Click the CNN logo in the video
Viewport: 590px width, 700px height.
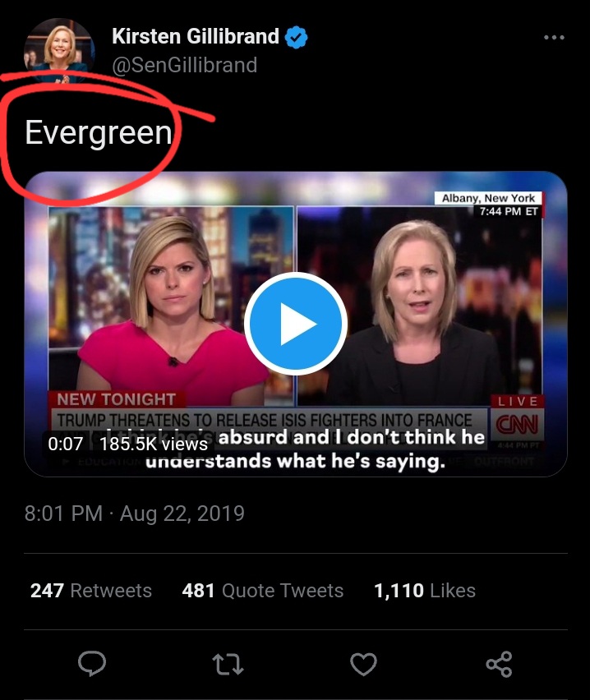517,424
